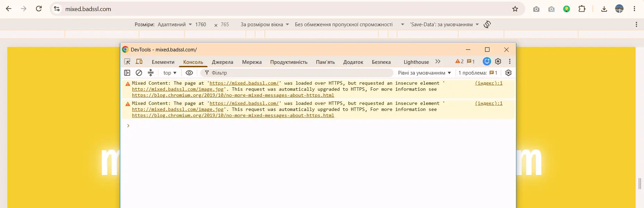Image resolution: width=644 pixels, height=208 pixels.
Task: Click the 1 проблема issues button
Action: click(478, 73)
